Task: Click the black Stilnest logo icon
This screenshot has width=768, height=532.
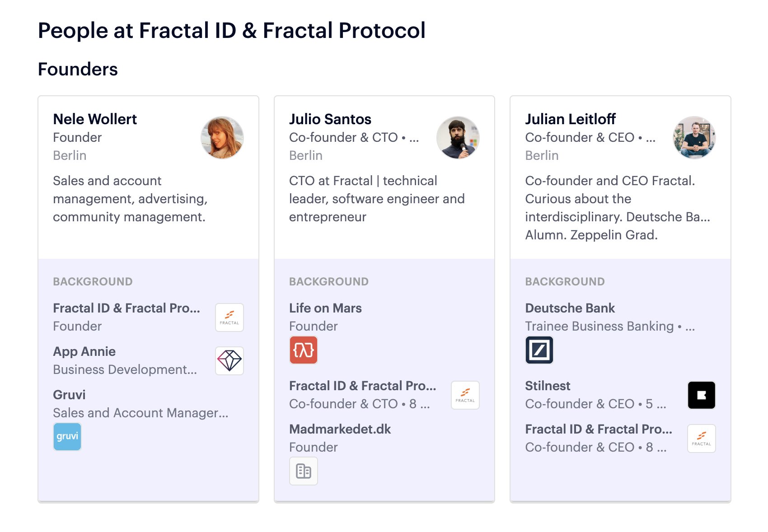Action: [701, 395]
